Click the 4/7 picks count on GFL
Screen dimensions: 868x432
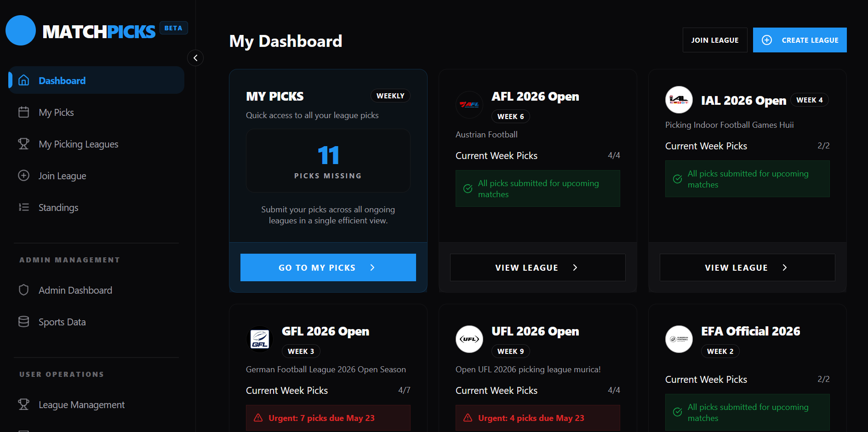tap(404, 390)
